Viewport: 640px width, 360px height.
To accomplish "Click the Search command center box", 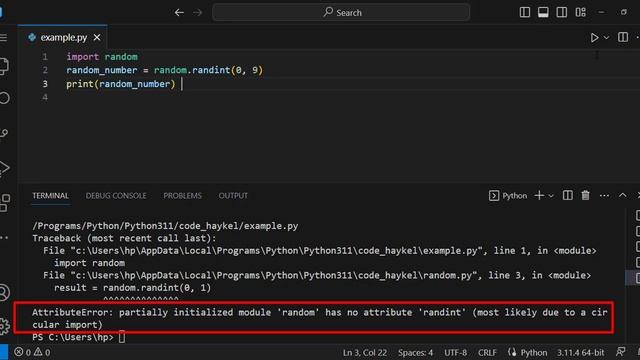I will (x=341, y=13).
